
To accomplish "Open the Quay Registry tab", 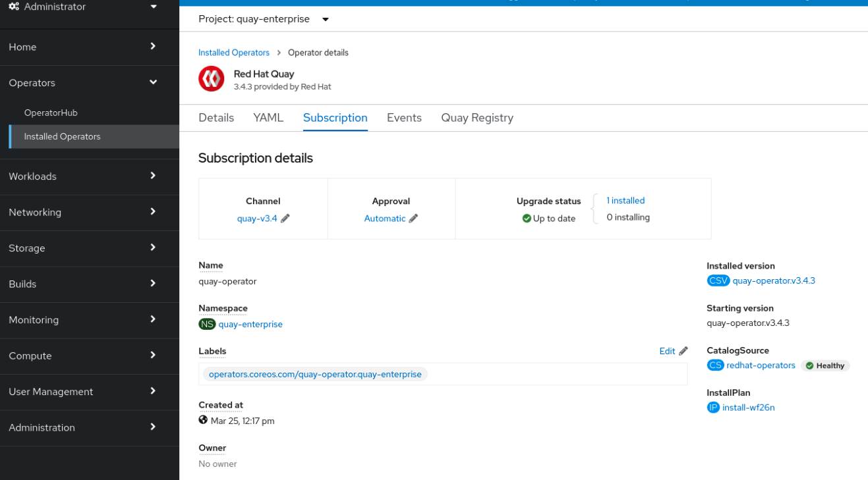I will pos(477,117).
